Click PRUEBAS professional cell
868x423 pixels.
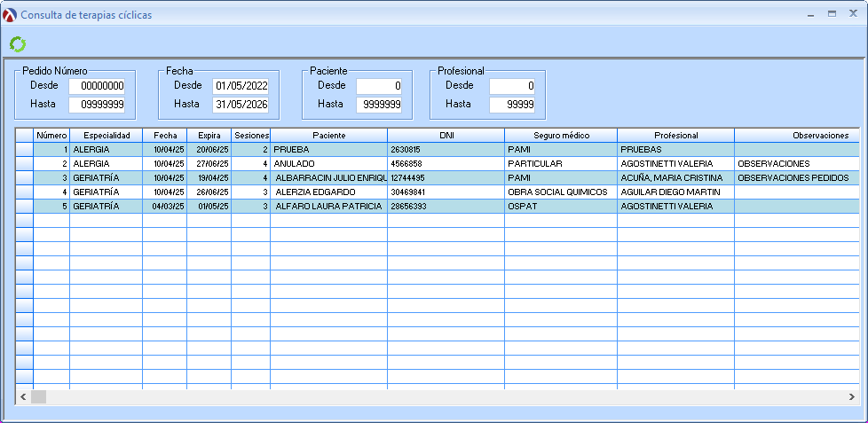676,149
